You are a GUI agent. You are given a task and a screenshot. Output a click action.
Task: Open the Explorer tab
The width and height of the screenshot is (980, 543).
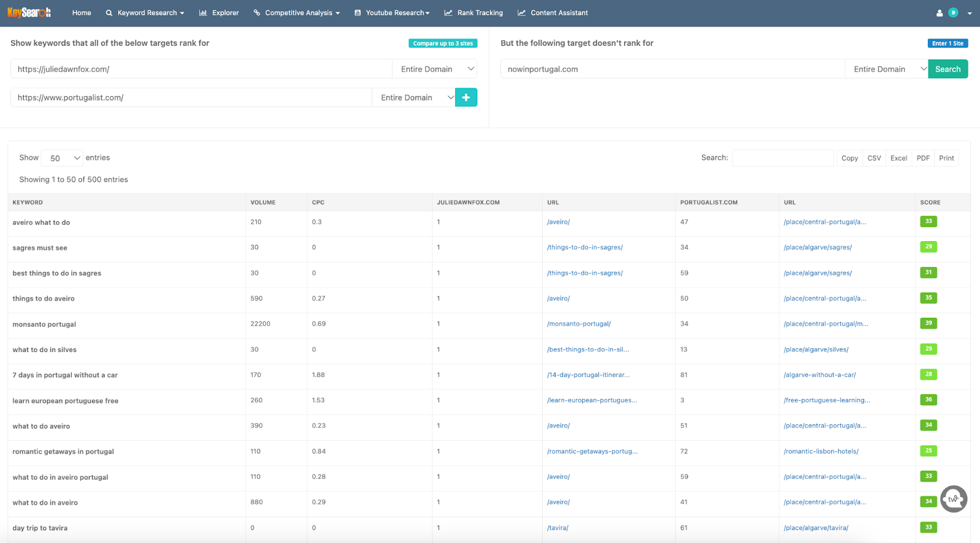tap(219, 13)
